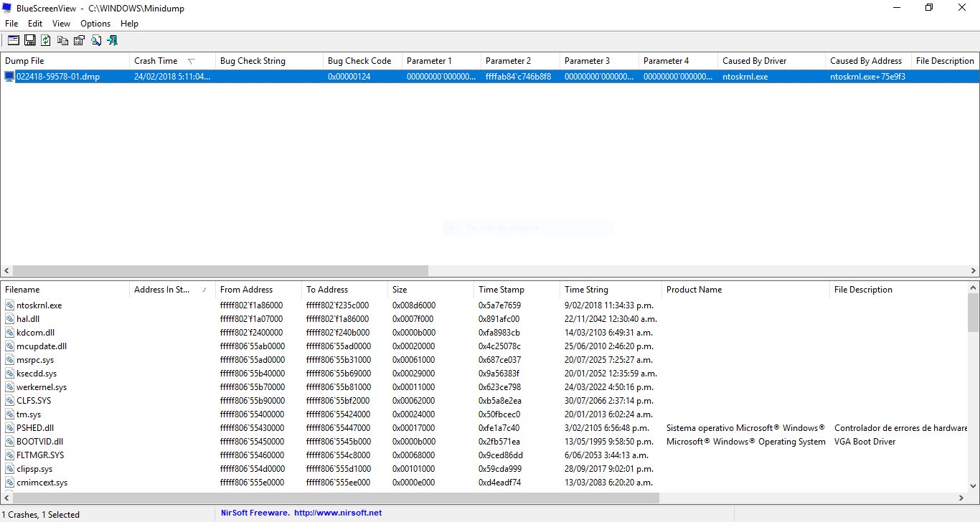Click the hal.dll file icon
This screenshot has height=522, width=980.
pyautogui.click(x=9, y=319)
